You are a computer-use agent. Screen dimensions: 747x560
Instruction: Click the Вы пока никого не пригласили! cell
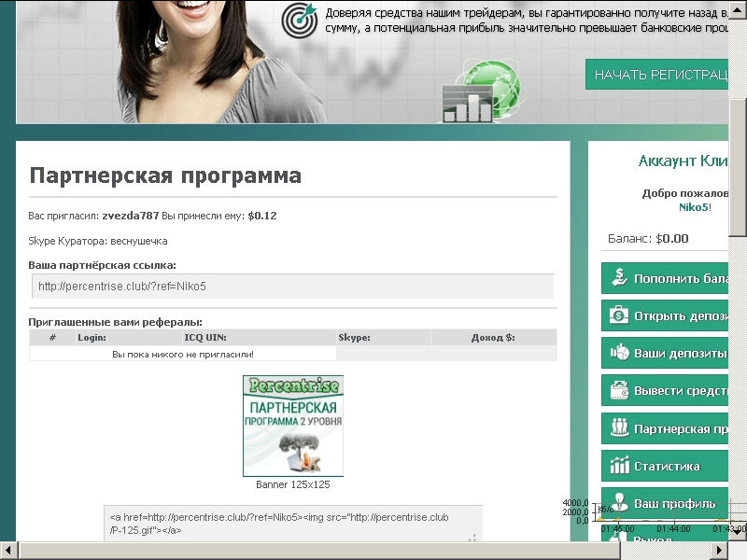pos(183,355)
